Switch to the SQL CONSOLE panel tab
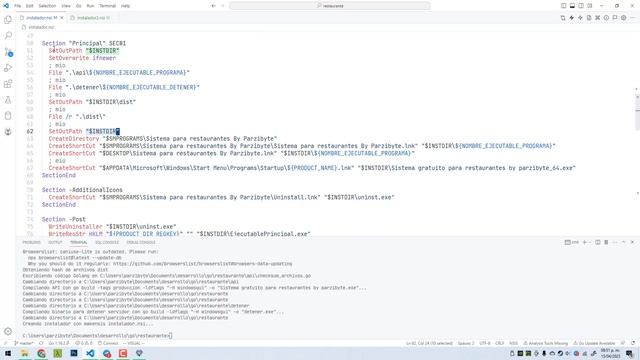The width and height of the screenshot is (640, 360). coord(107,242)
